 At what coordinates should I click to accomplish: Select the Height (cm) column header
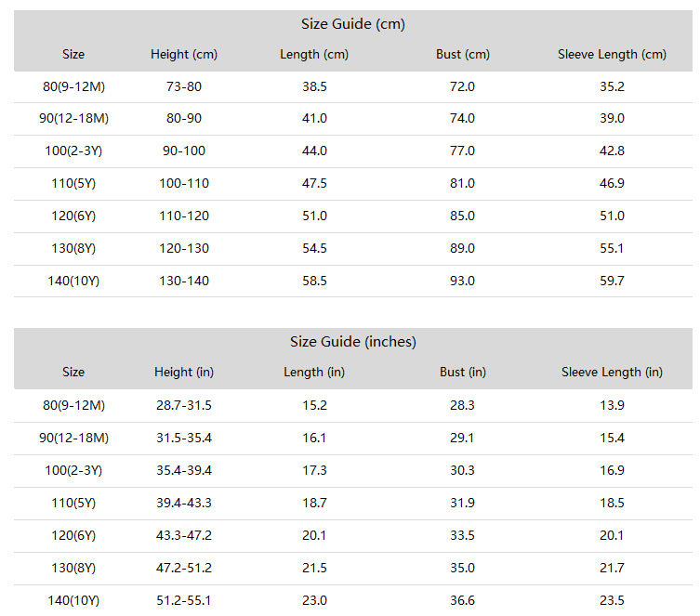tap(184, 55)
